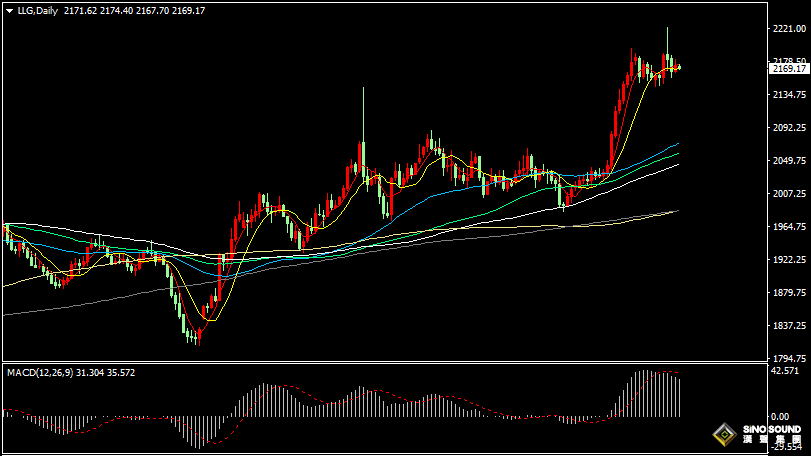Click the 1794.75 price axis label
The width and height of the screenshot is (811, 456).
pyautogui.click(x=789, y=359)
